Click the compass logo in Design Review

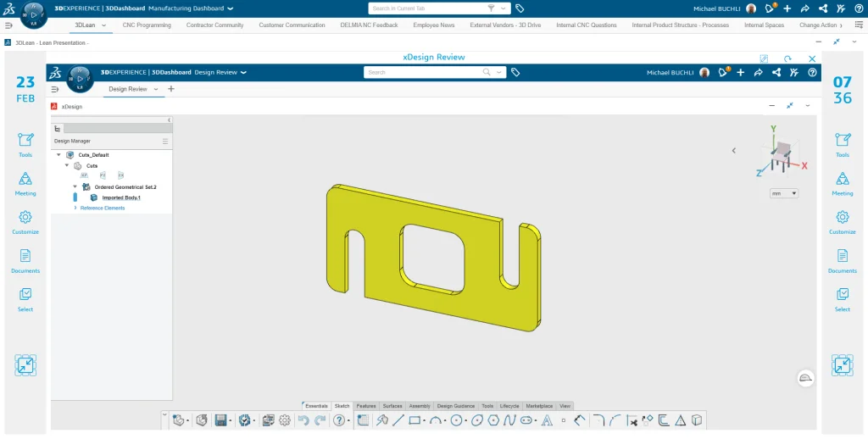80,77
